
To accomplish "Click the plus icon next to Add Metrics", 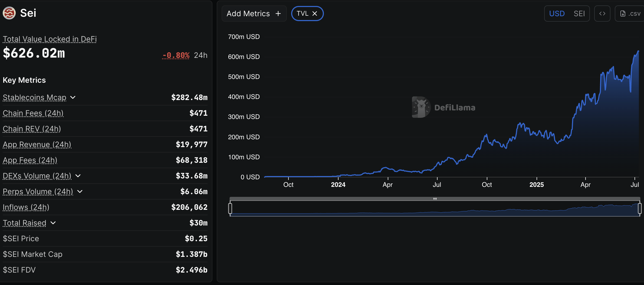I will [278, 13].
